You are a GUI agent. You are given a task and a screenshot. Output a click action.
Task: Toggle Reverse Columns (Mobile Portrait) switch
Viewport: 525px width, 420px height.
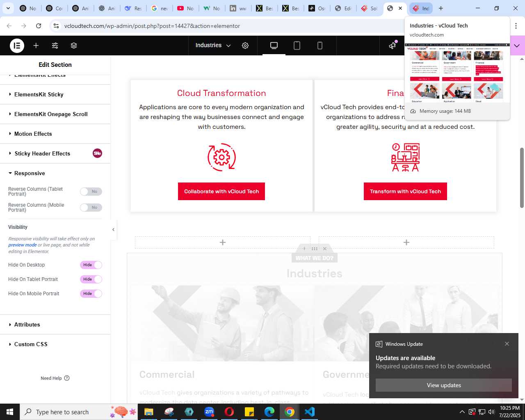point(91,208)
